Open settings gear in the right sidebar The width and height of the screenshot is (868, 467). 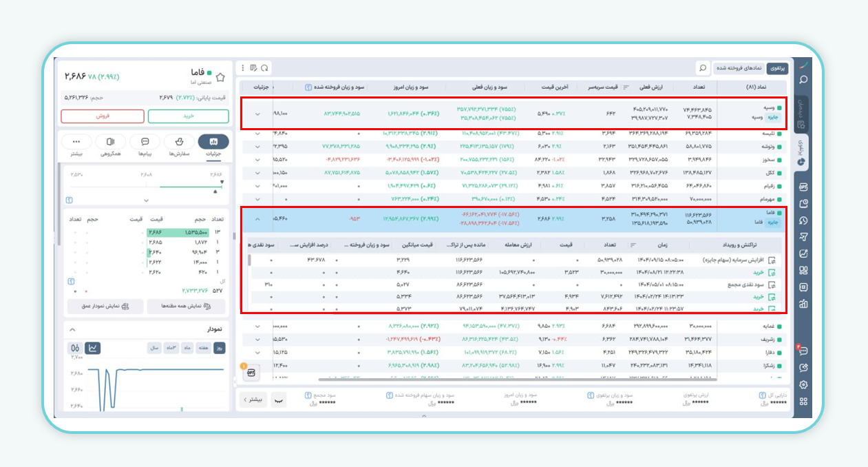tap(803, 384)
